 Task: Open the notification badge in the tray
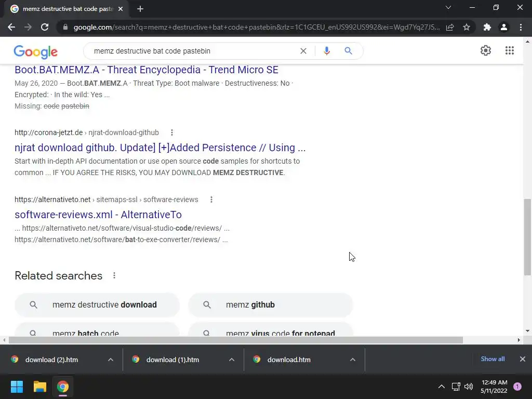(517, 387)
